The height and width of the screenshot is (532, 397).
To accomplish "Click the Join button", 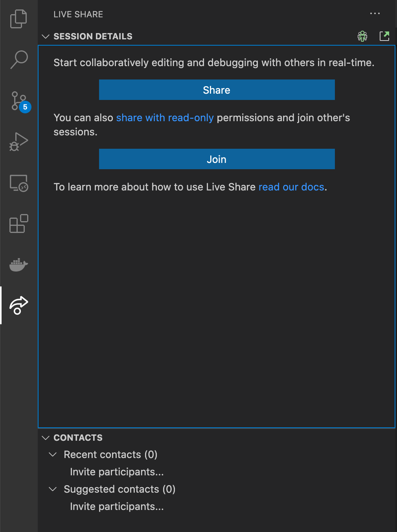I will (217, 159).
